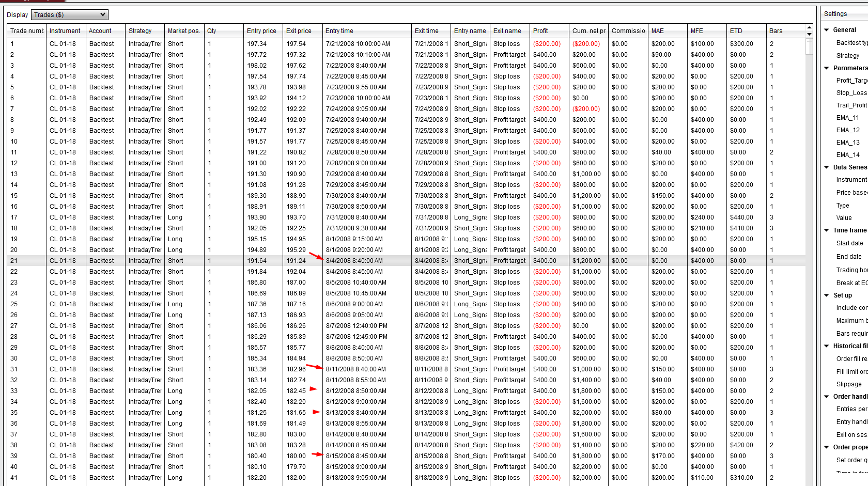Sort by Strategy column header
The height and width of the screenshot is (486, 868).
coord(145,31)
